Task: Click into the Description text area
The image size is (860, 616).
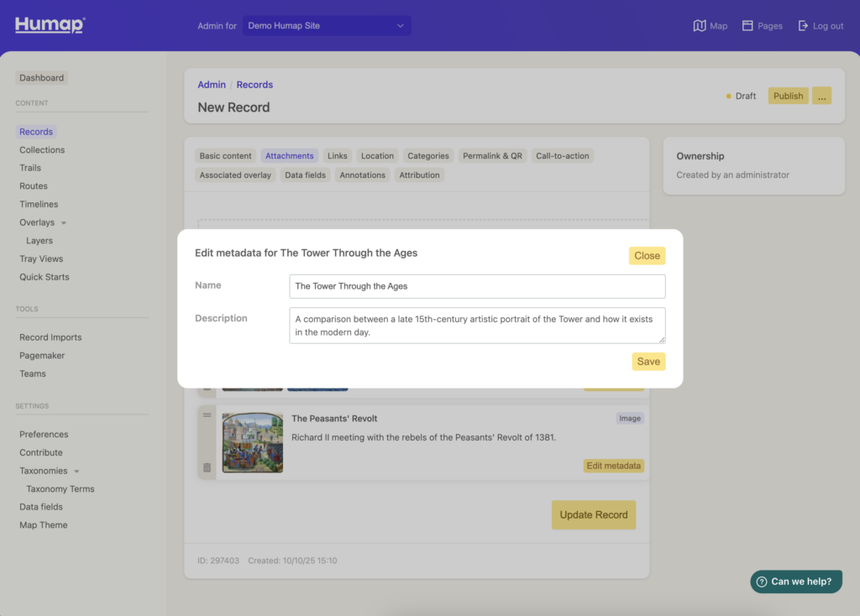Action: (x=477, y=326)
